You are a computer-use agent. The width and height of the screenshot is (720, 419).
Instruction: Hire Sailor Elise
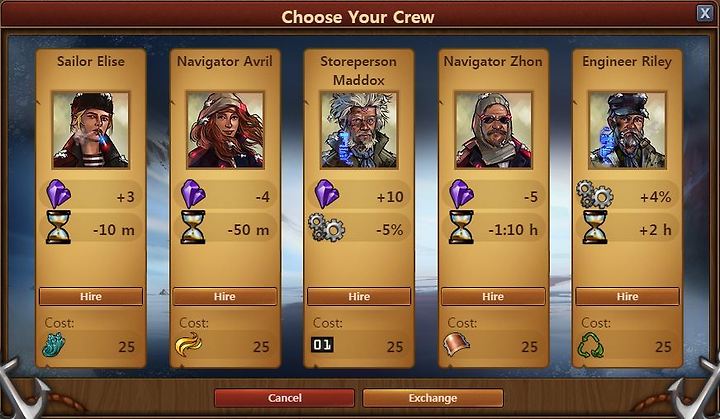click(x=91, y=296)
